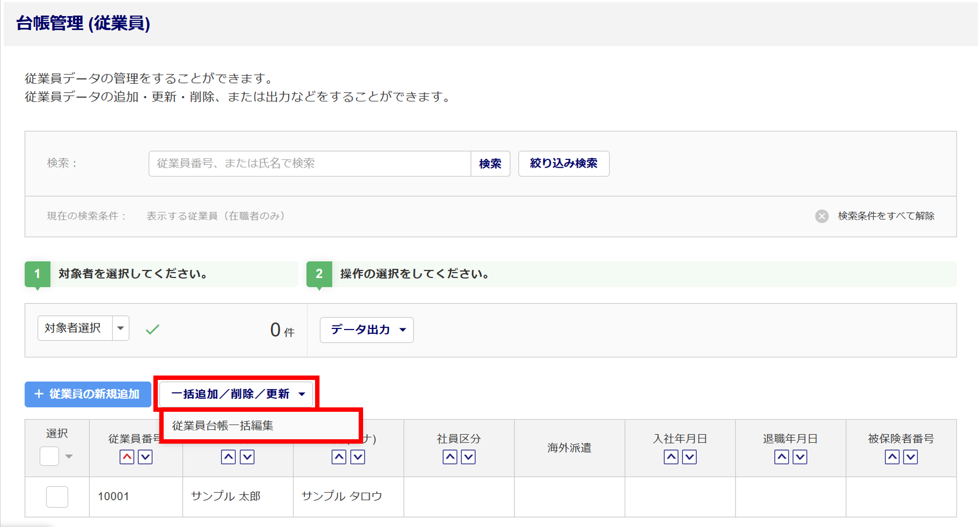Sort 退職年月日 column descending
980x527 pixels.
(x=800, y=457)
